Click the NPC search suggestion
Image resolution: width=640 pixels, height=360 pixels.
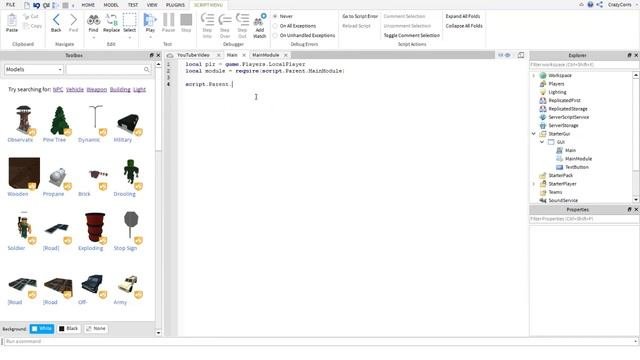tap(58, 89)
